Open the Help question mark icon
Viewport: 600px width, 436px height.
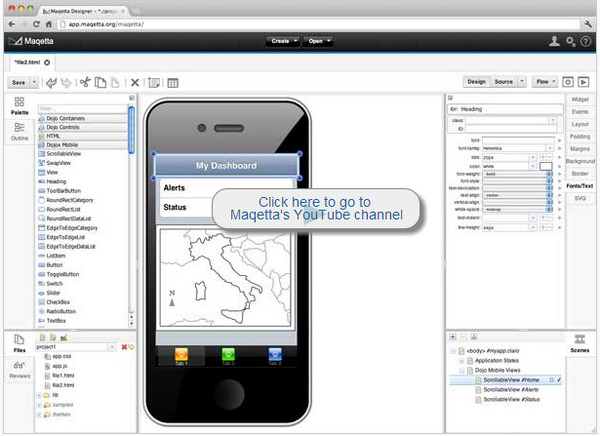585,41
